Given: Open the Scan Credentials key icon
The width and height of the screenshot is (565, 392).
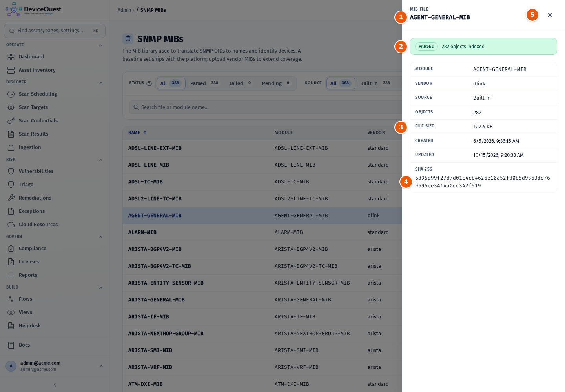Looking at the screenshot, I should coord(11,121).
